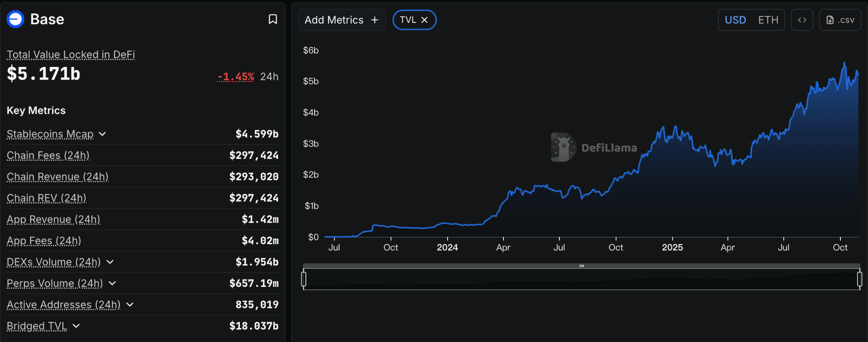Click the $1.42m app revenue value
The height and width of the screenshot is (342, 868).
pos(260,219)
